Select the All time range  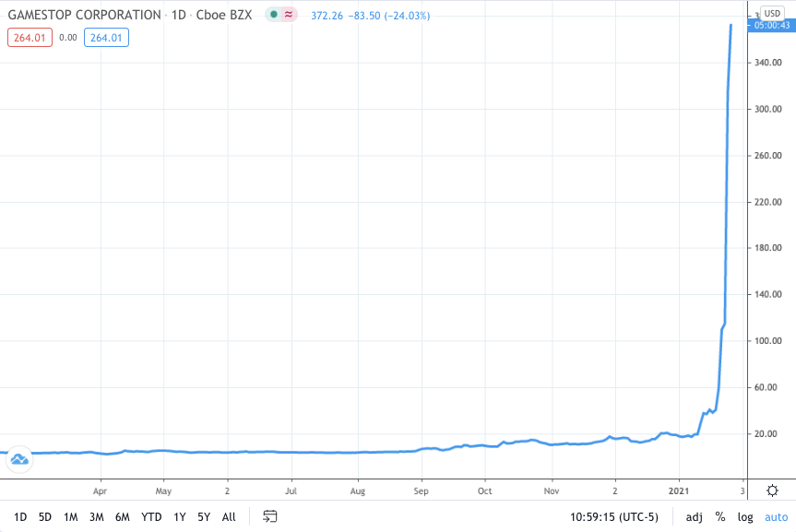point(229,517)
